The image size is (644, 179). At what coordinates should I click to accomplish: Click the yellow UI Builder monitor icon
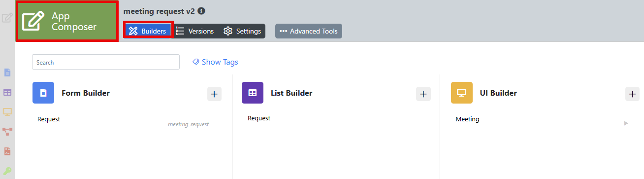462,93
